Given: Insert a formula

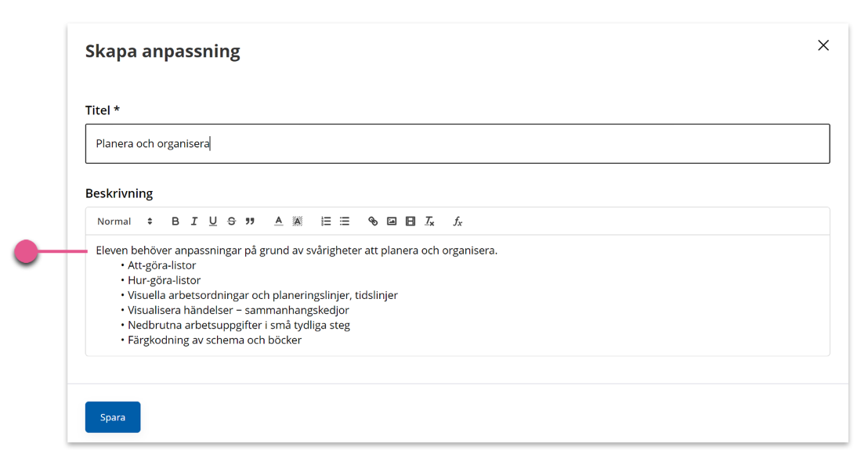Looking at the screenshot, I should tap(458, 221).
